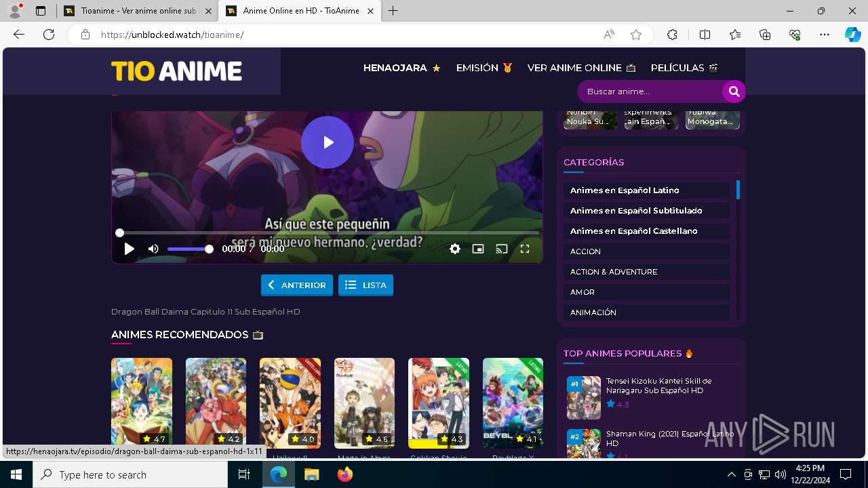Toggle picture-in-picture mode icon
This screenshot has width=868, height=488.
tap(478, 249)
